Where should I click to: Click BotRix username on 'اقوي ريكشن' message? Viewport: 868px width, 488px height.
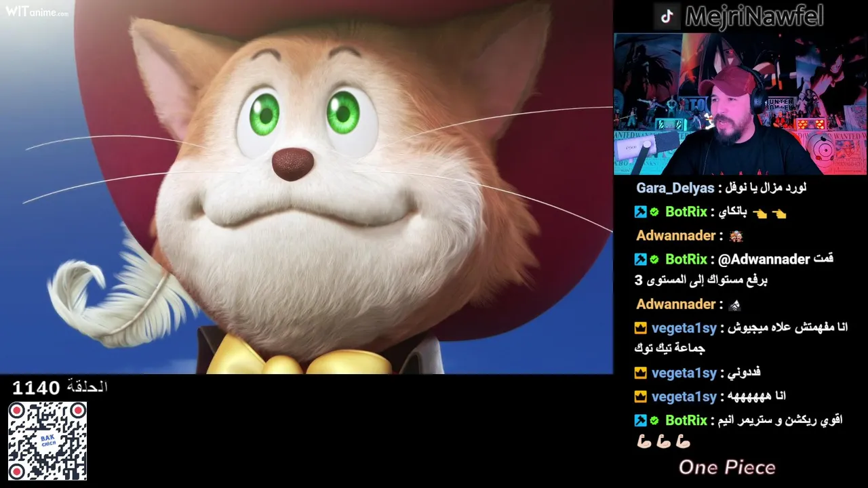[686, 420]
